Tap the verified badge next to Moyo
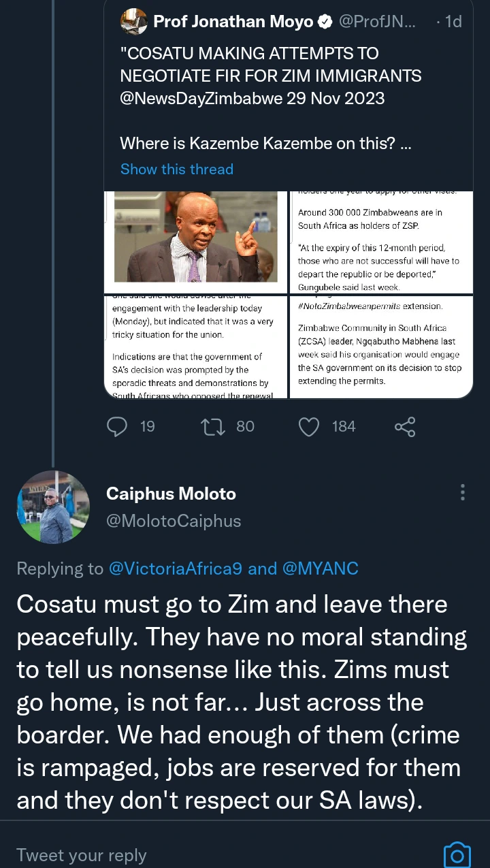The width and height of the screenshot is (490, 868). 325,22
